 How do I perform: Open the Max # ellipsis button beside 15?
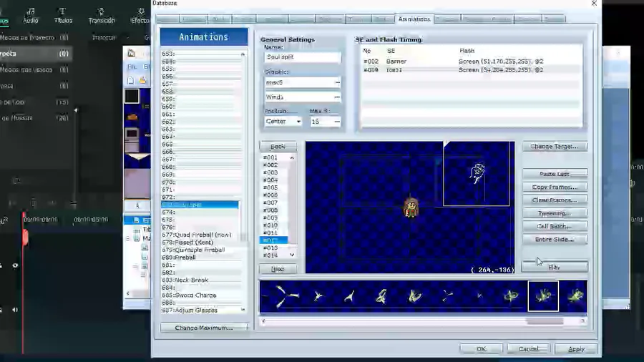point(337,122)
